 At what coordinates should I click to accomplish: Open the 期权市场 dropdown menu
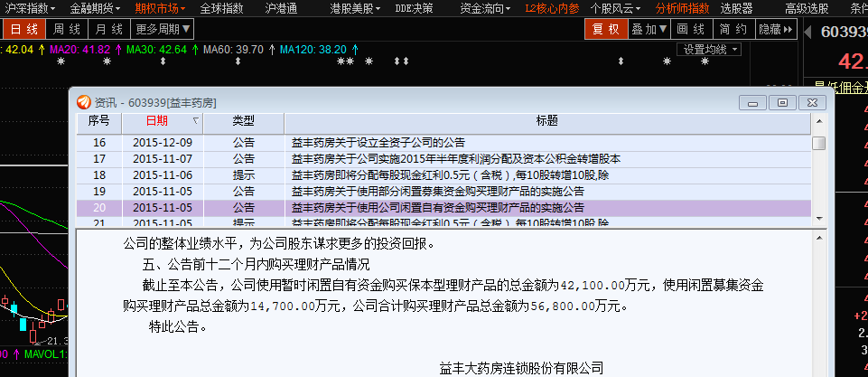[160, 8]
